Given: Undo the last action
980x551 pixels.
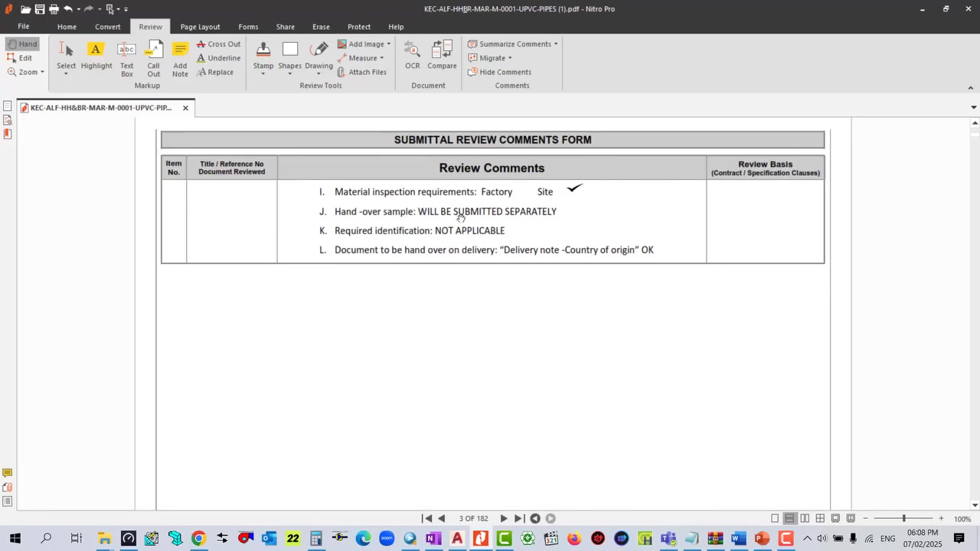Looking at the screenshot, I should point(68,9).
